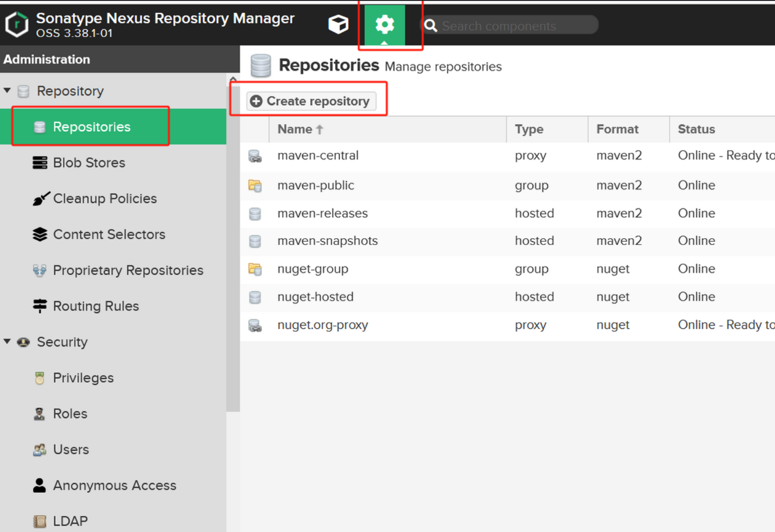Click the Roles person icon
This screenshot has height=532, width=775.
point(40,414)
